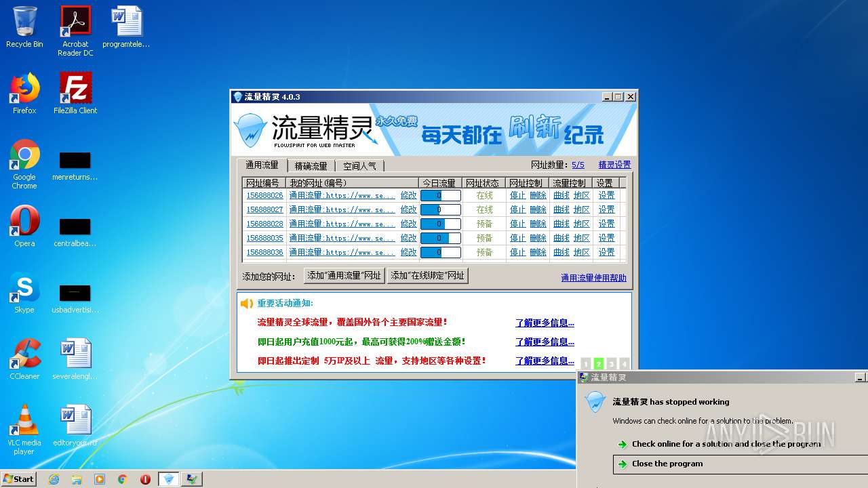Open the severalengl Word document icon
868x488 pixels.
(75, 359)
